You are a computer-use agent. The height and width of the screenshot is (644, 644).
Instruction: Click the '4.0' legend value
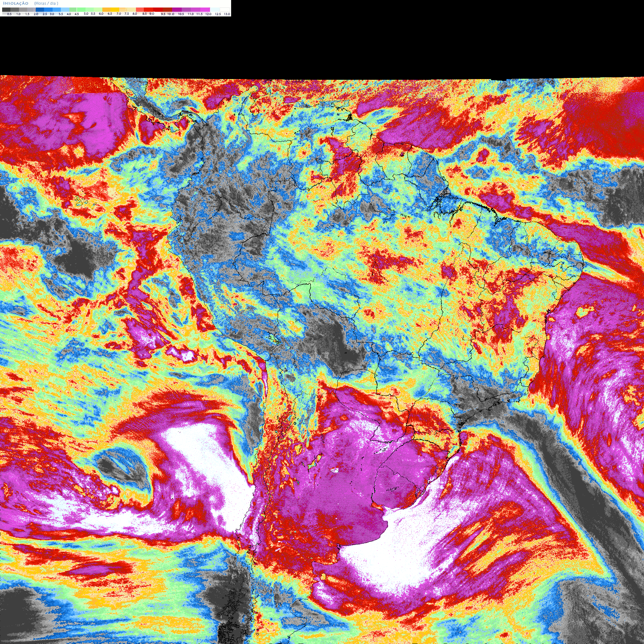(69, 14)
